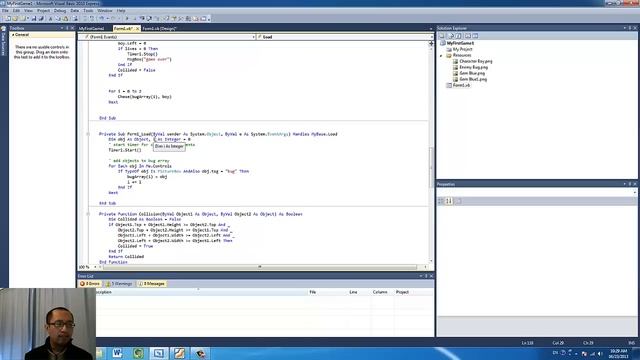Toggle the 0 Errors filter
Screen dimensions: 640x360
(90, 284)
